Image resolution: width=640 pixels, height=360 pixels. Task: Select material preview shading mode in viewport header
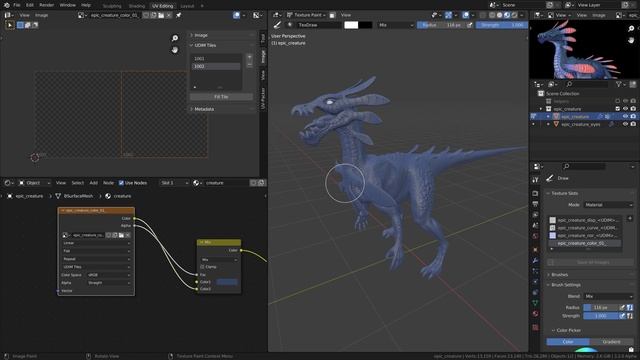[507, 15]
